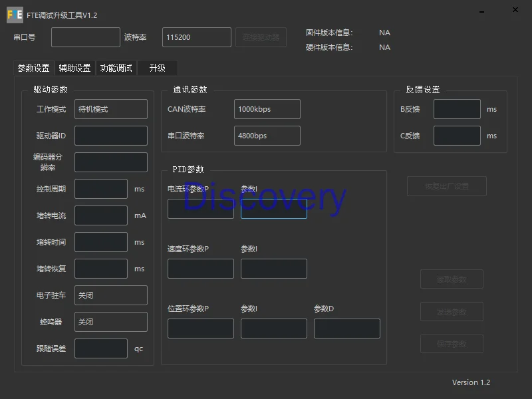Focus the 编码器分辨率 input field
The height and width of the screenshot is (399, 532).
click(111, 162)
